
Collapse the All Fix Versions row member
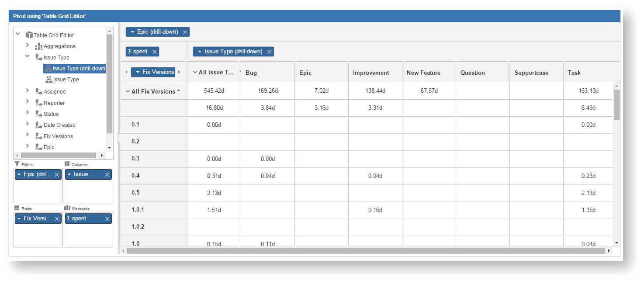[128, 92]
